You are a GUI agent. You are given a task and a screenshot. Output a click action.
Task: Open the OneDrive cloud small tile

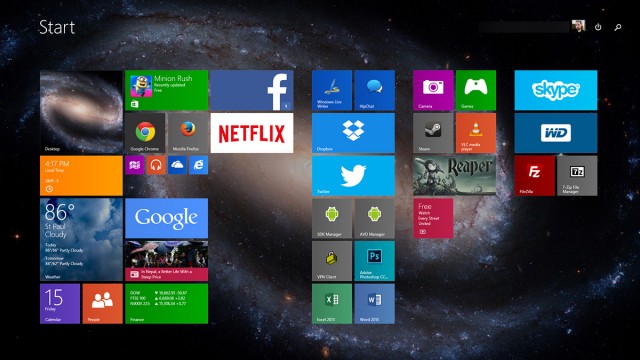[177, 165]
